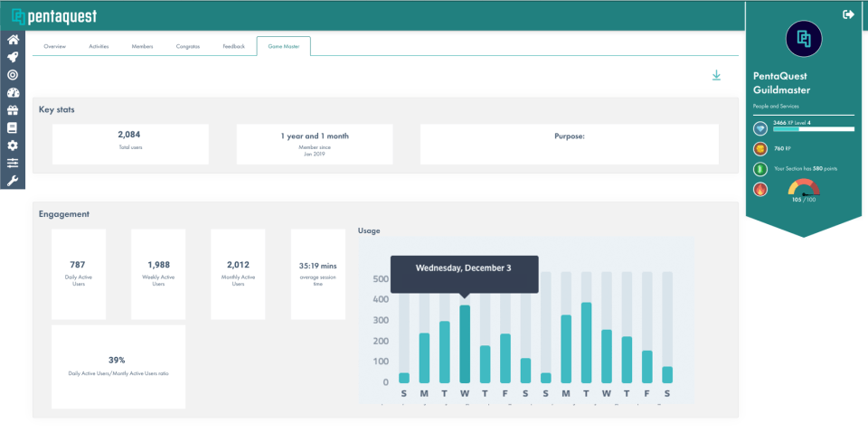The image size is (868, 432).
Task: Go to the Feedback tab
Action: pyautogui.click(x=233, y=46)
